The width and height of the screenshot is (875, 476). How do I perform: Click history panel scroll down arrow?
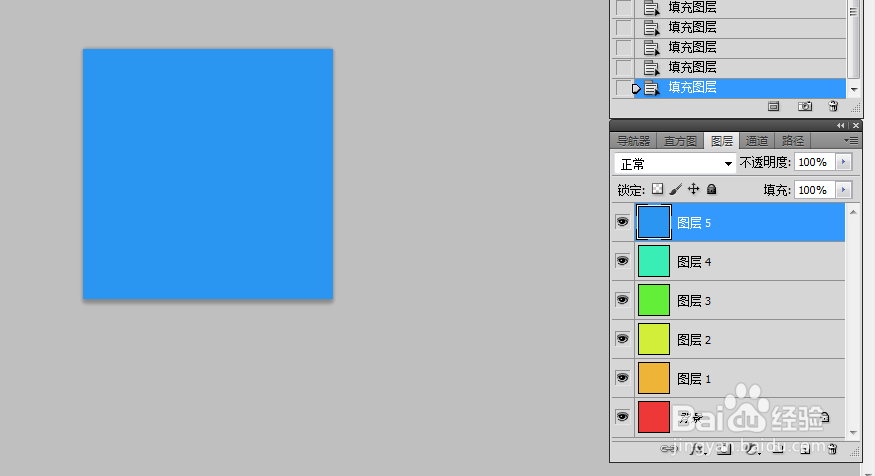(x=854, y=89)
